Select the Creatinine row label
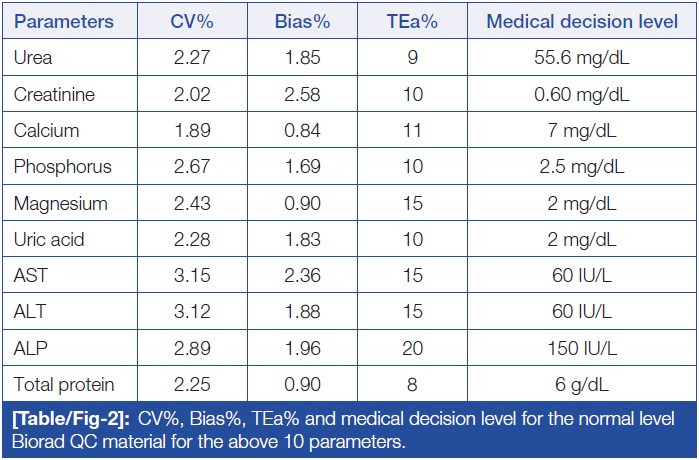 coord(51,94)
